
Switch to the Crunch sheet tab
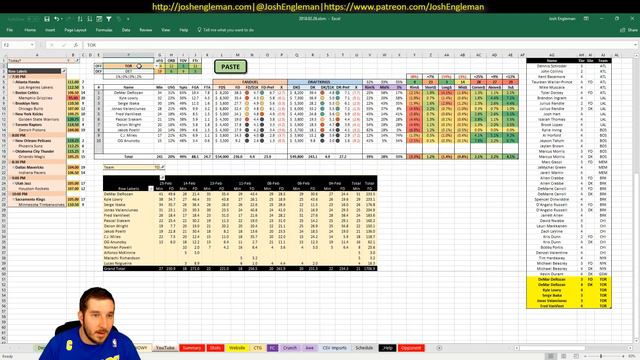click(290, 348)
